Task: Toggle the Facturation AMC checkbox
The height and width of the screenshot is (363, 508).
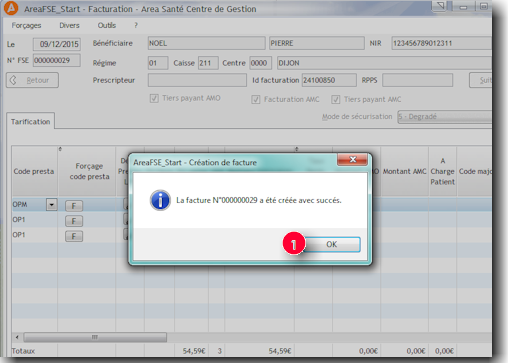Action: click(x=256, y=100)
